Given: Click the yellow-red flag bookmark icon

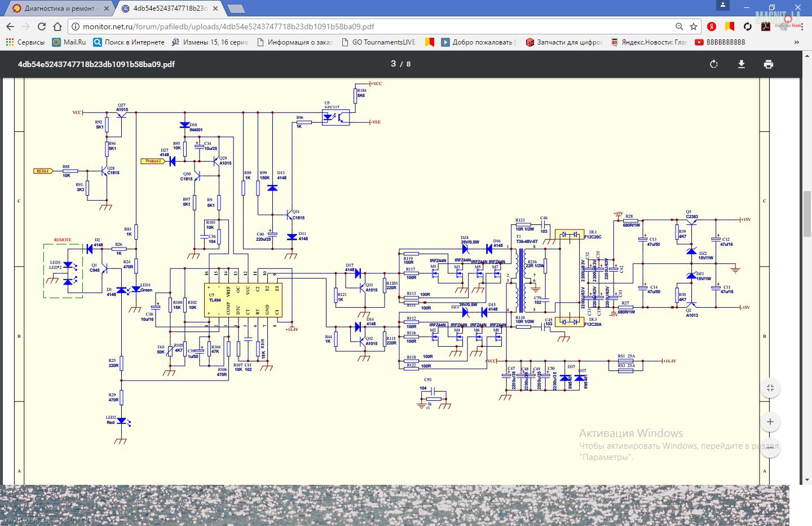Looking at the screenshot, I should point(430,42).
